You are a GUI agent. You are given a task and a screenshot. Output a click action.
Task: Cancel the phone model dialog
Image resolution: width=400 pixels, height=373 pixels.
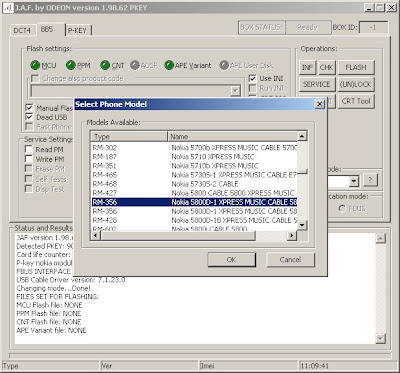290,260
